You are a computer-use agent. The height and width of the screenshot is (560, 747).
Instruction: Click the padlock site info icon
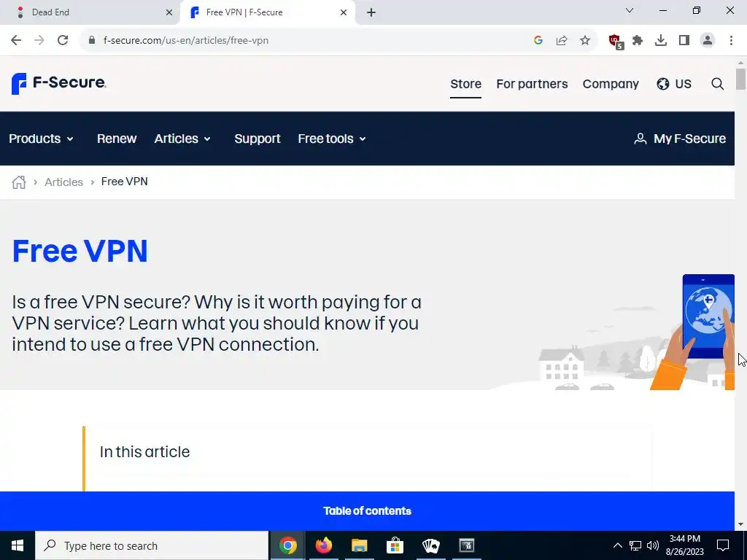(x=92, y=41)
